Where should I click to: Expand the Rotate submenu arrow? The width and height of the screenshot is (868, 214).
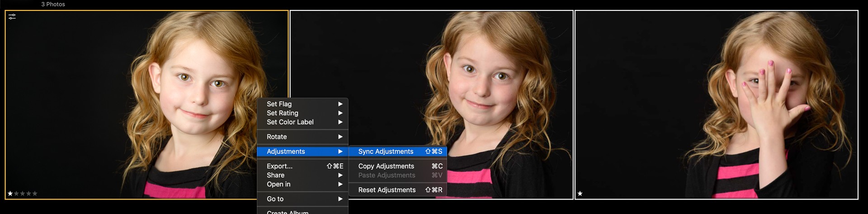[x=340, y=137]
